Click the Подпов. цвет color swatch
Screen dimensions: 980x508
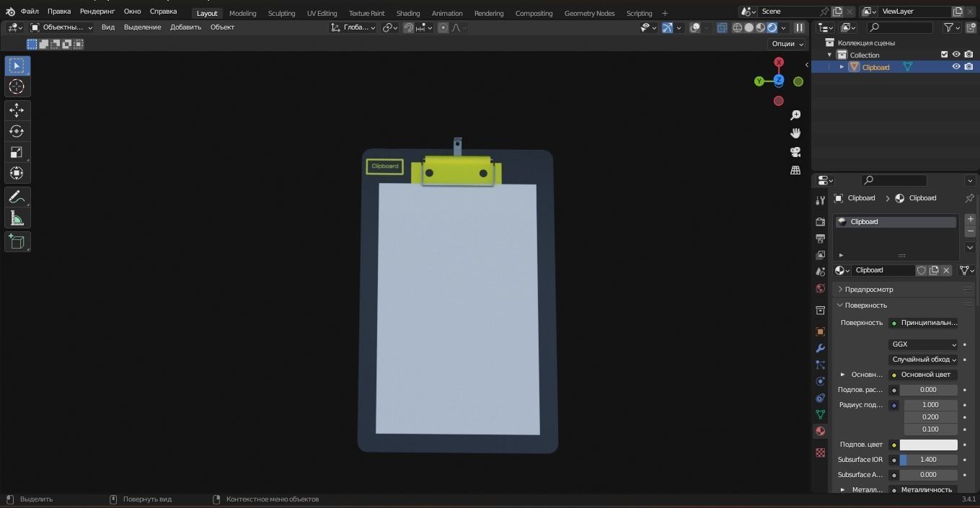click(x=929, y=445)
